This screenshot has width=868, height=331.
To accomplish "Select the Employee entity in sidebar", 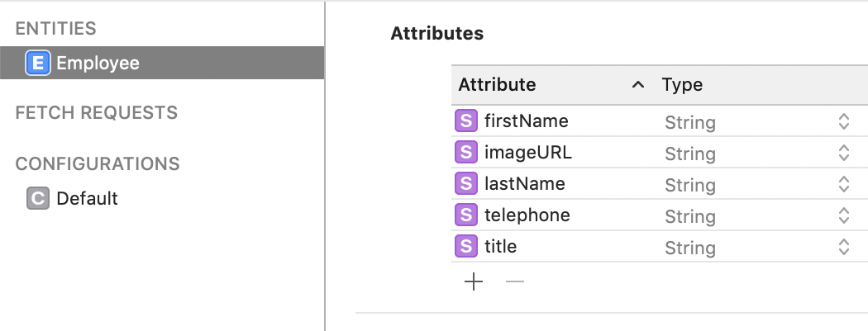I will point(98,63).
